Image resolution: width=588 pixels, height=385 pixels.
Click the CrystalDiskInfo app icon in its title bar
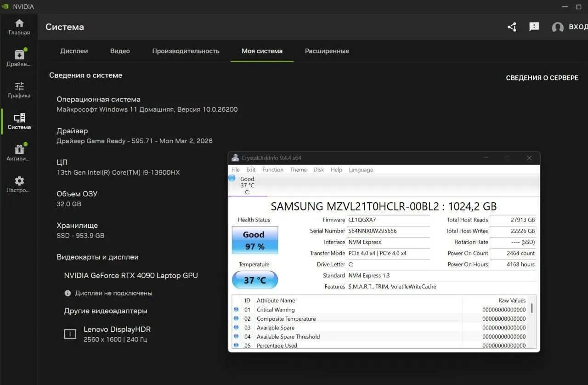tap(235, 158)
